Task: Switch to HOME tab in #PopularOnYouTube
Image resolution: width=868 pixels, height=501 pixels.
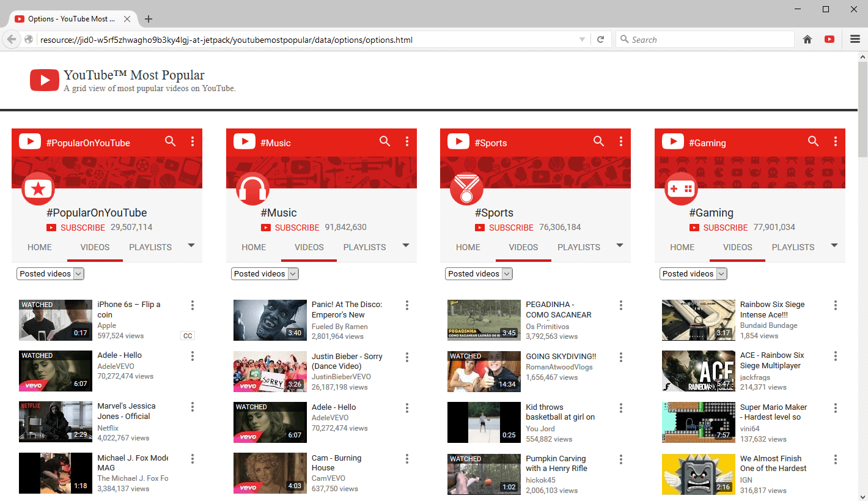Action: (40, 247)
